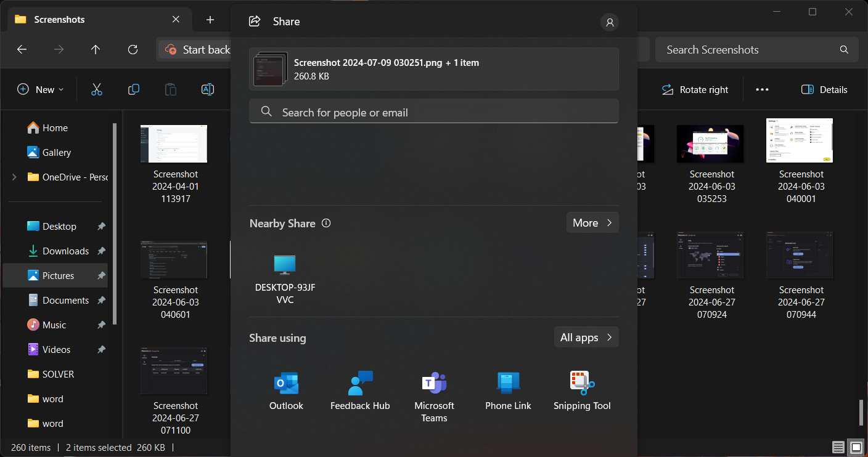This screenshot has width=868, height=457.
Task: Open the Details pane
Action: (x=824, y=89)
